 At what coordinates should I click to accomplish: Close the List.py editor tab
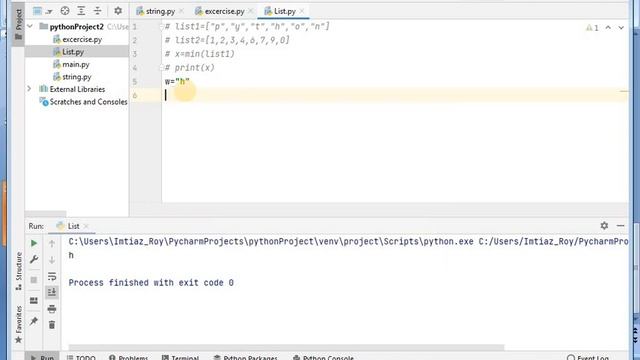[302, 11]
